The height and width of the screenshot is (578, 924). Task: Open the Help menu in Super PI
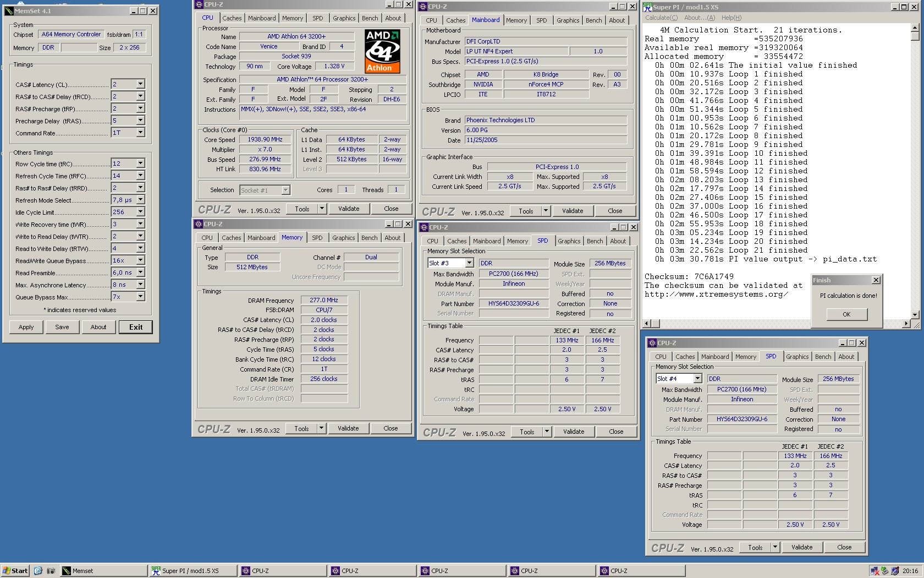[x=731, y=18]
